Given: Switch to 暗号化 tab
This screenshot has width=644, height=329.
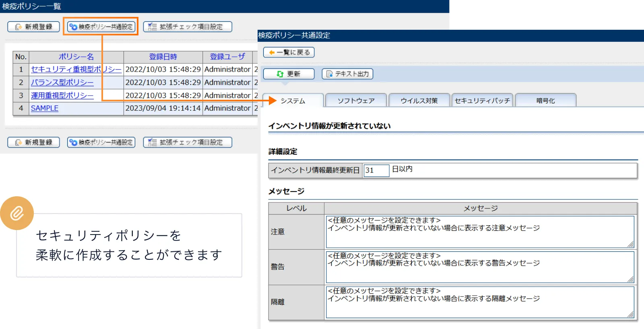Looking at the screenshot, I should click(545, 101).
